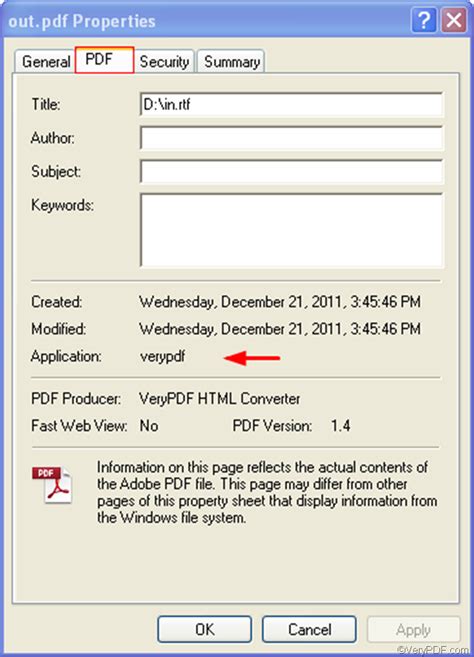The height and width of the screenshot is (657, 474).
Task: Click the Apply button
Action: click(x=414, y=629)
